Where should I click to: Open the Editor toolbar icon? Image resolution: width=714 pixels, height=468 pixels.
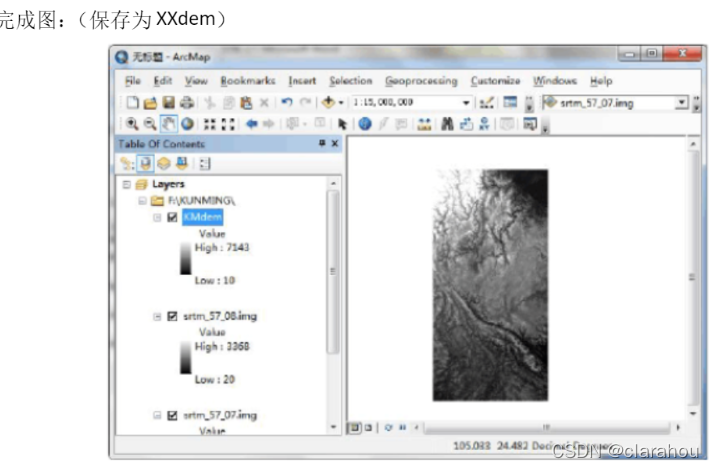click(486, 103)
